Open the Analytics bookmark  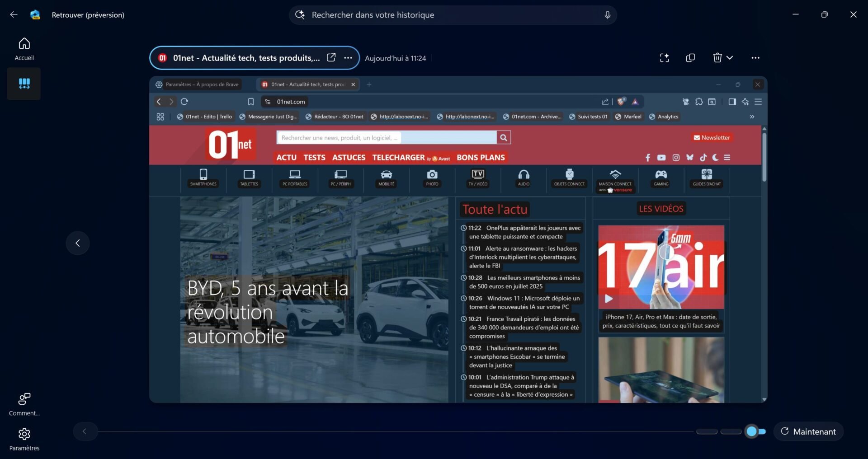point(664,117)
